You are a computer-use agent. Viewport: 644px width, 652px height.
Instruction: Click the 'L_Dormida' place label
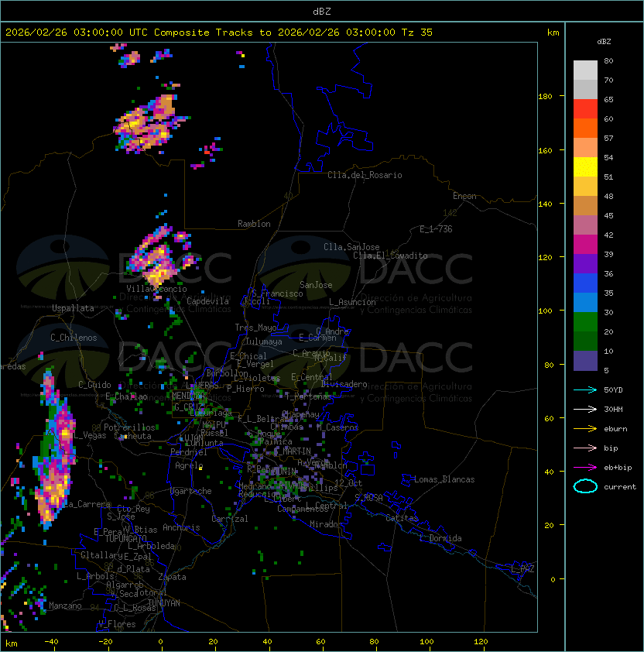point(440,538)
